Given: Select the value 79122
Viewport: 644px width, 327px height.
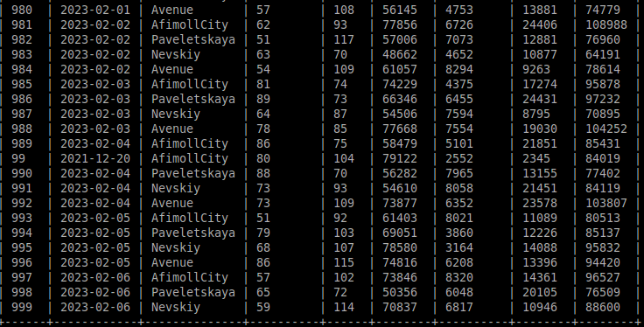Looking at the screenshot, I should [x=400, y=158].
